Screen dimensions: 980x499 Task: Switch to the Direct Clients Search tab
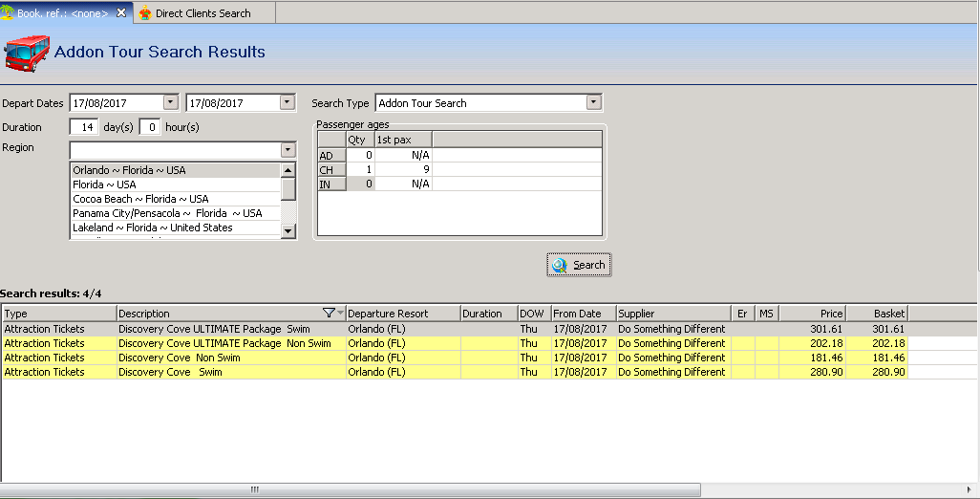203,13
